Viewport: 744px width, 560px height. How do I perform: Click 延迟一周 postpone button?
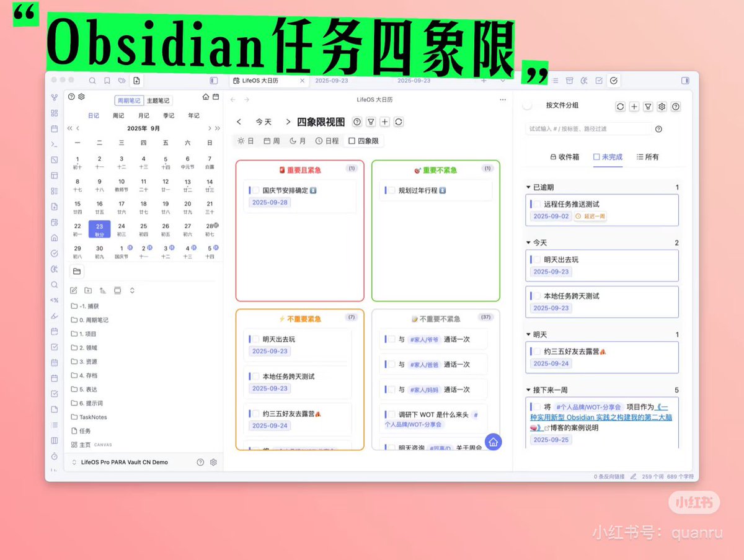pos(590,216)
